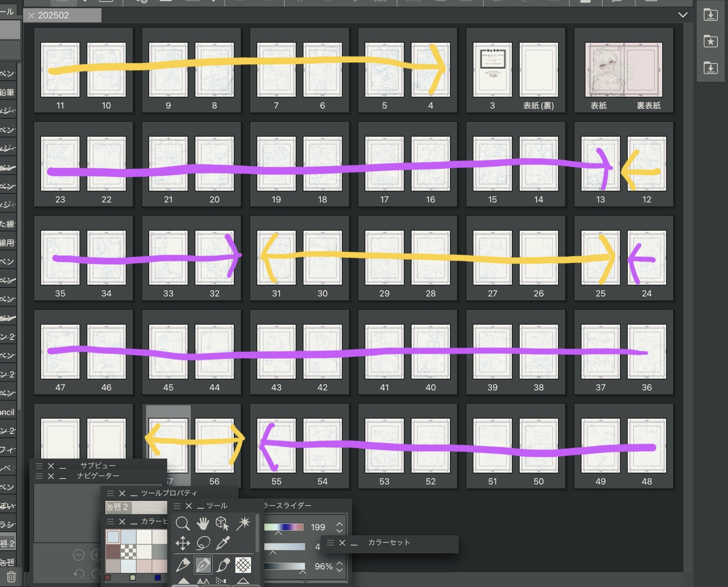Image resolution: width=728 pixels, height=587 pixels.
Task: Open the ツール palette hamburger menu
Action: [x=177, y=506]
